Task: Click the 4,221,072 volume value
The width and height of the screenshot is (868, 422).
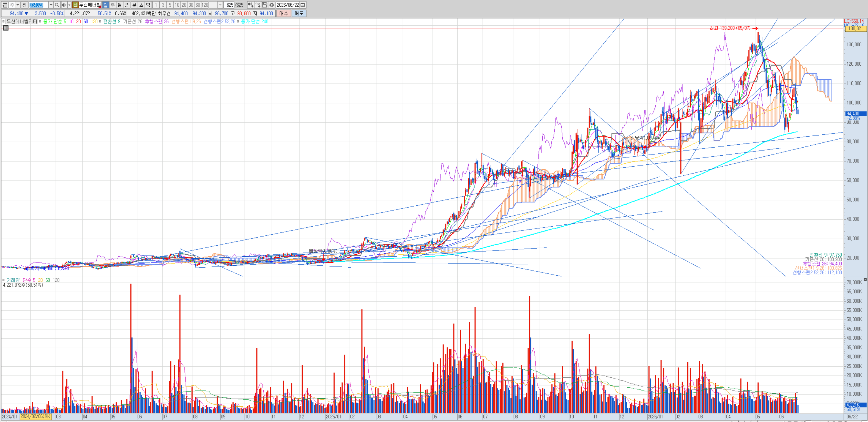Action: [80, 13]
